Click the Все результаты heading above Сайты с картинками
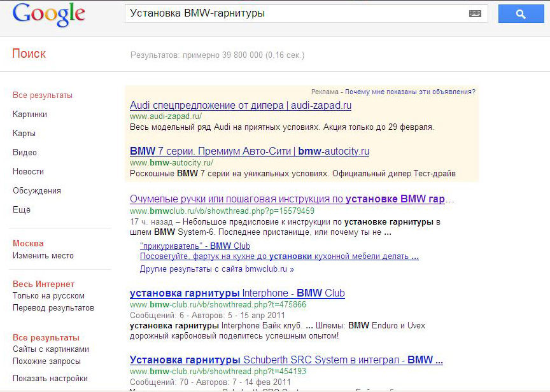 pos(46,338)
